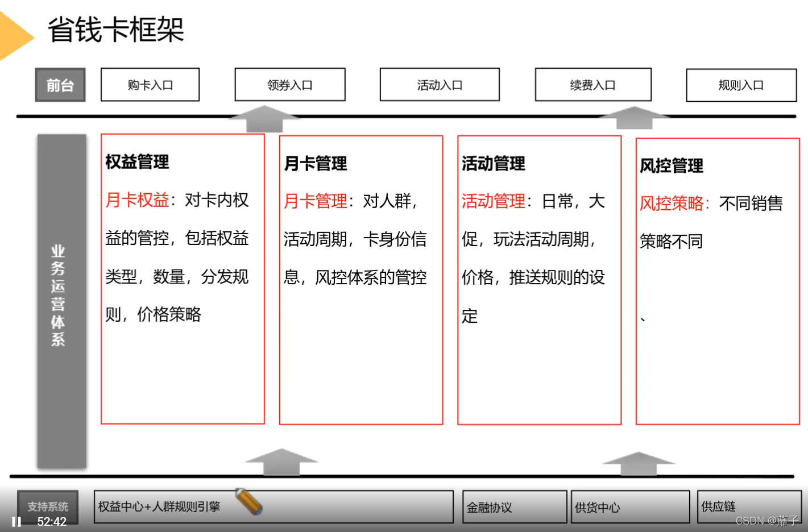Click the text 价格，推送规则的设

point(533,277)
